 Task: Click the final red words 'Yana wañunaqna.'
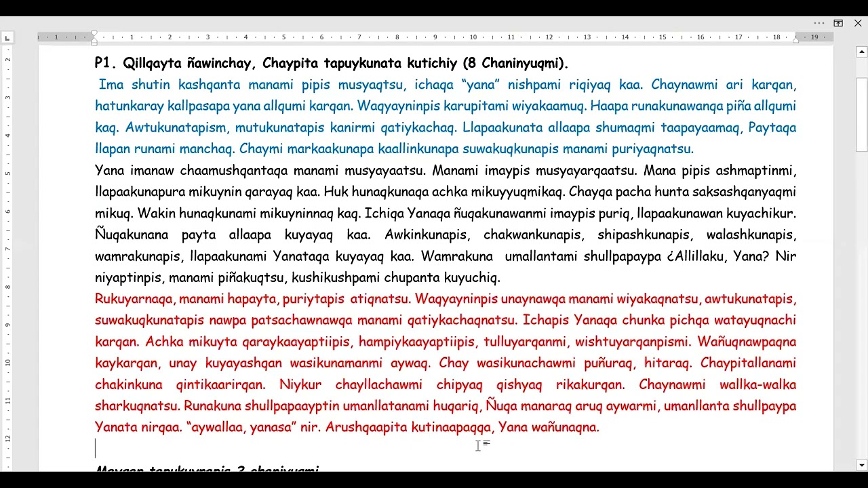[549, 428]
